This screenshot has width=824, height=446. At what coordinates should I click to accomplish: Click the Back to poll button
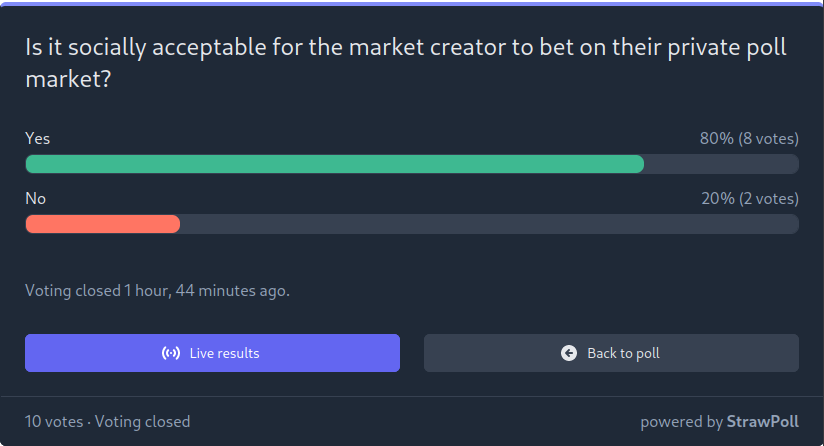tap(611, 353)
